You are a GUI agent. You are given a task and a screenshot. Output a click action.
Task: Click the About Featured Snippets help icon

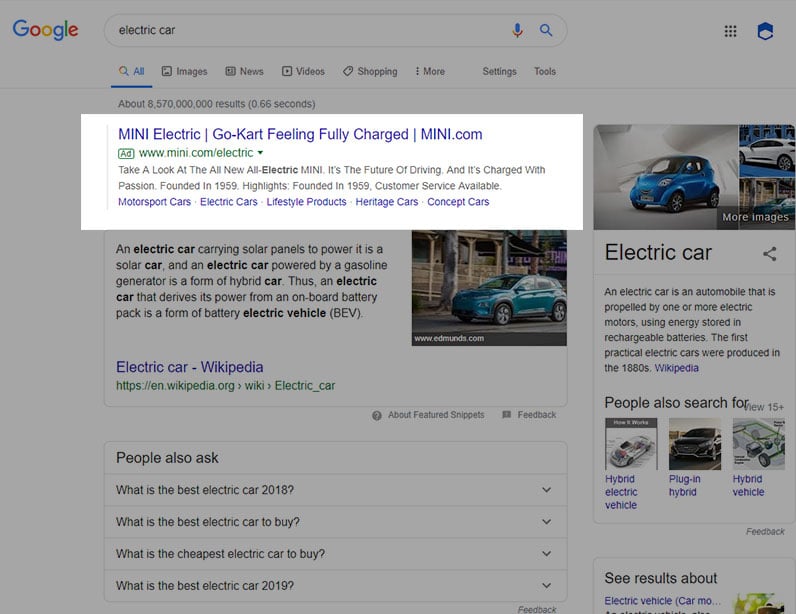377,415
